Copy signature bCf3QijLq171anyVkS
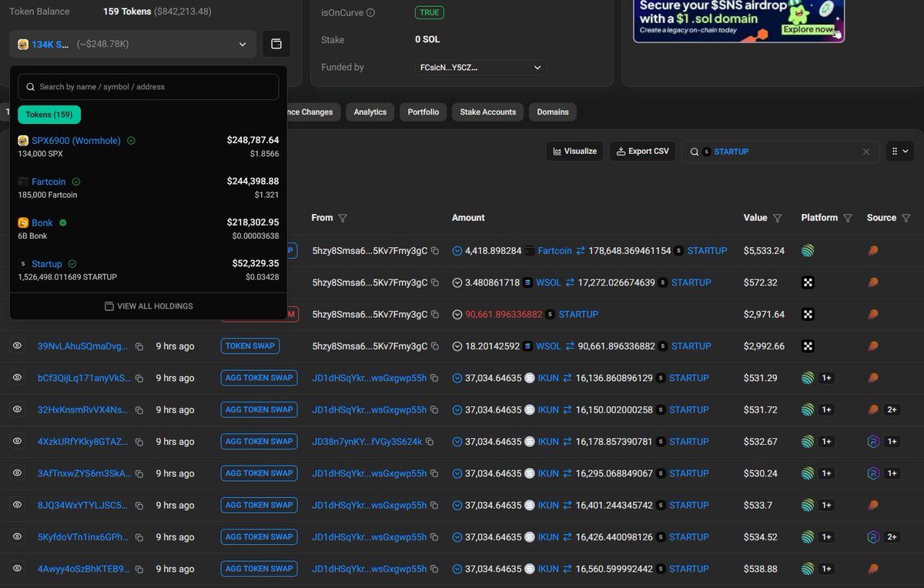Screen dimensions: 924x588 [x=139, y=379]
